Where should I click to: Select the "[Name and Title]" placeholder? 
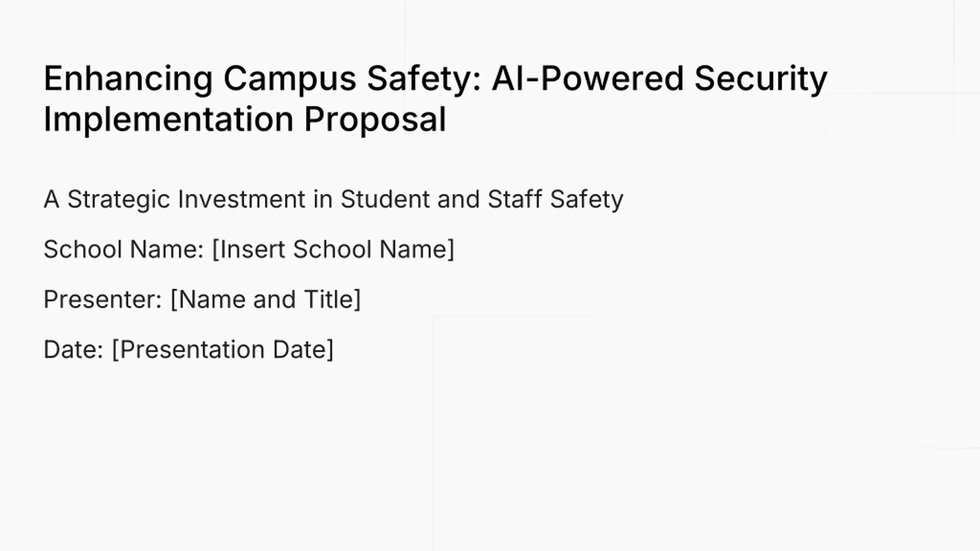(x=266, y=299)
